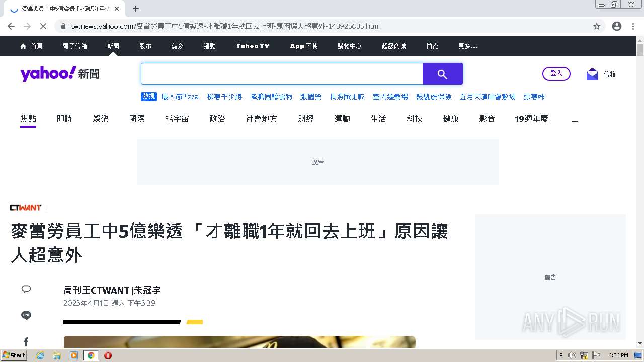Image resolution: width=644 pixels, height=362 pixels.
Task: Click the 登入 sign-in button
Action: coord(556,73)
